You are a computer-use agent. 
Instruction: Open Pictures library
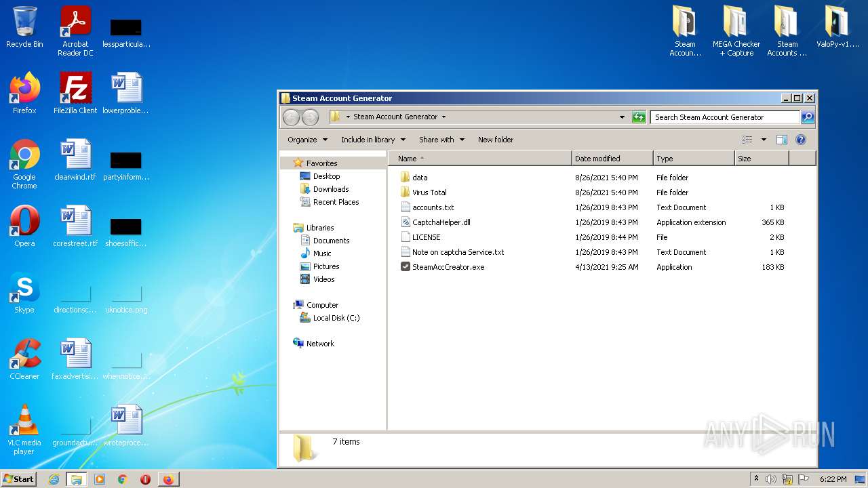pos(326,266)
